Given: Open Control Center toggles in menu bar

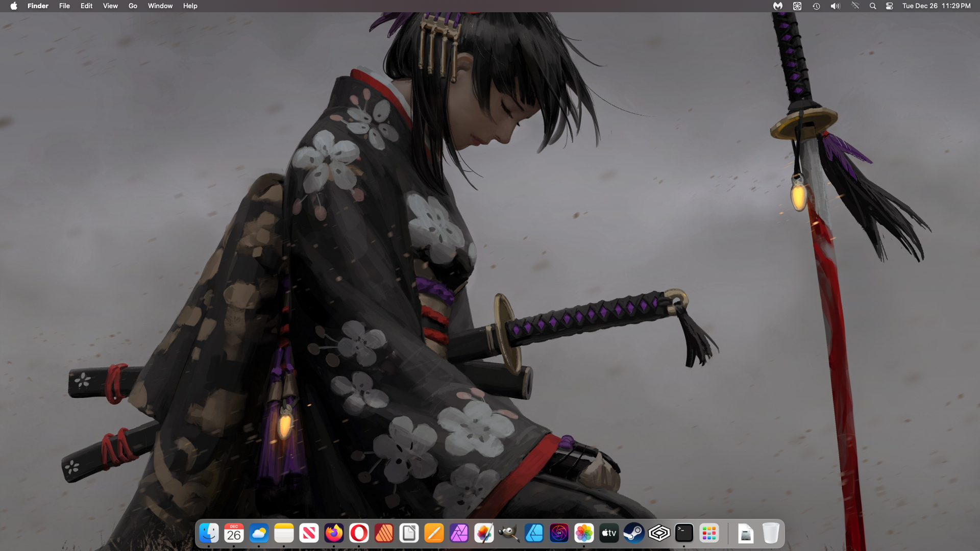Looking at the screenshot, I should coord(889,6).
